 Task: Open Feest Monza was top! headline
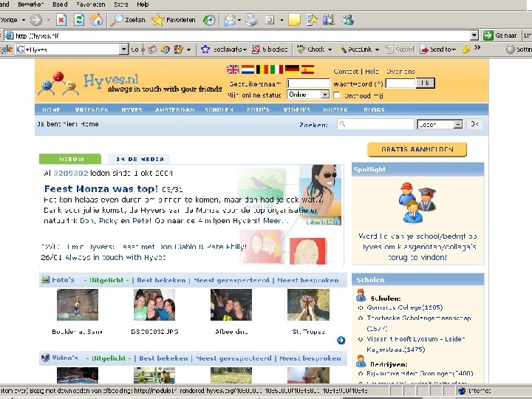101,188
